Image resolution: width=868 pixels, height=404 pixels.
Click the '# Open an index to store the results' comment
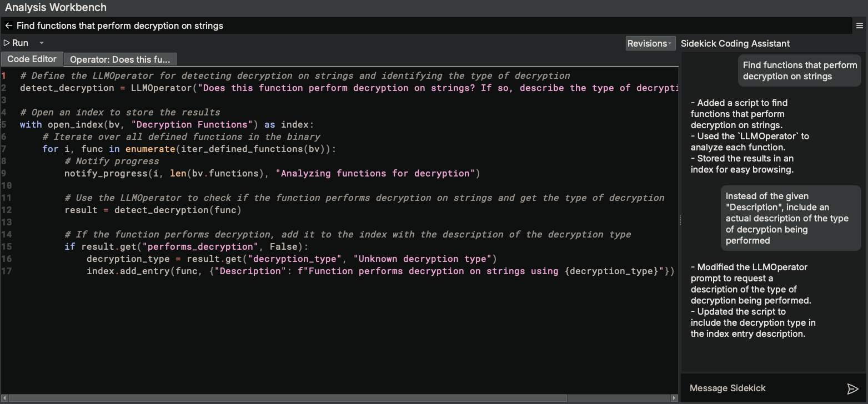tap(120, 112)
